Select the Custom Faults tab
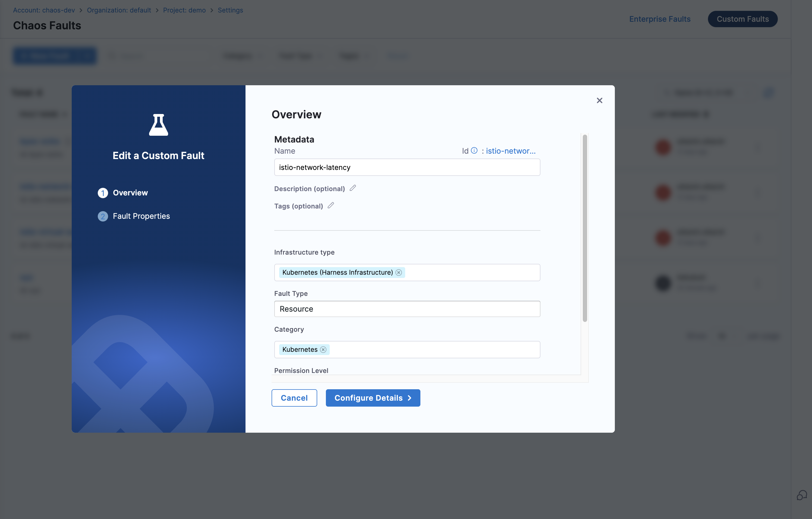 (x=742, y=19)
